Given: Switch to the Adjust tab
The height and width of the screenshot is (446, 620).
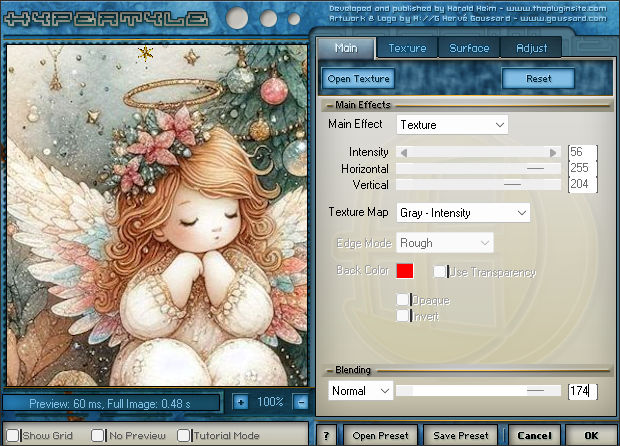Looking at the screenshot, I should 531,48.
